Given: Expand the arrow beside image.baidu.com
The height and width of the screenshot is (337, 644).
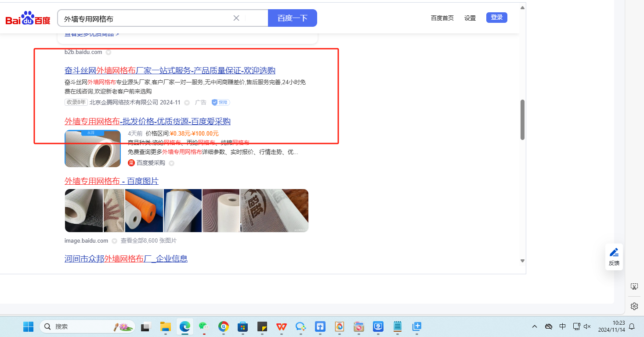Looking at the screenshot, I should pyautogui.click(x=114, y=241).
